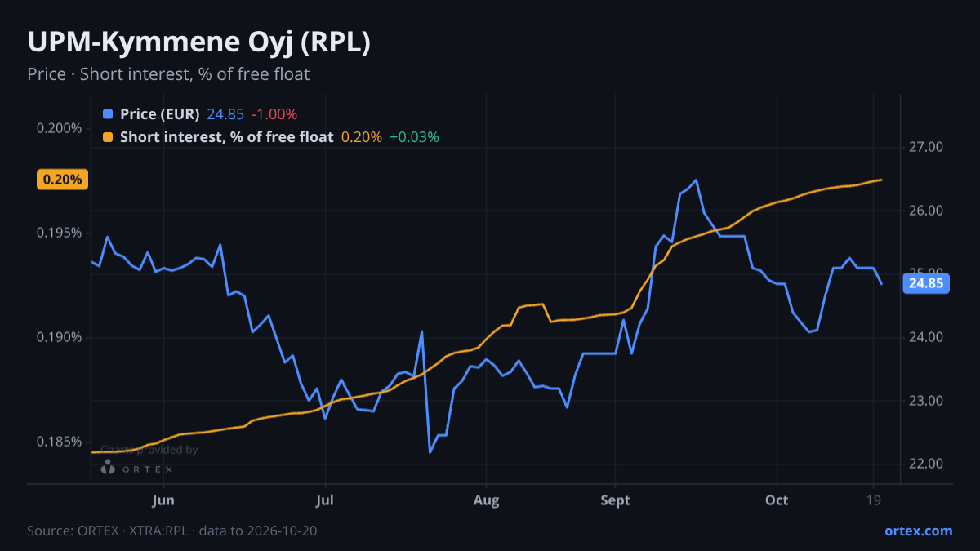Click the 27.00 right axis label
The height and width of the screenshot is (551, 980).
(926, 147)
